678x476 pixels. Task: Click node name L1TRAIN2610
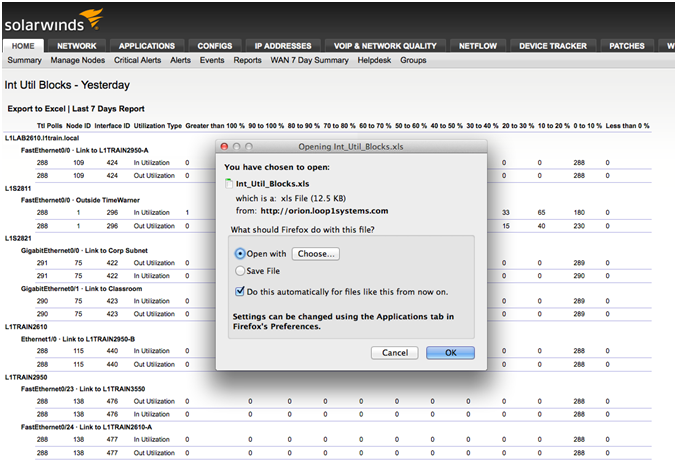click(x=26, y=326)
